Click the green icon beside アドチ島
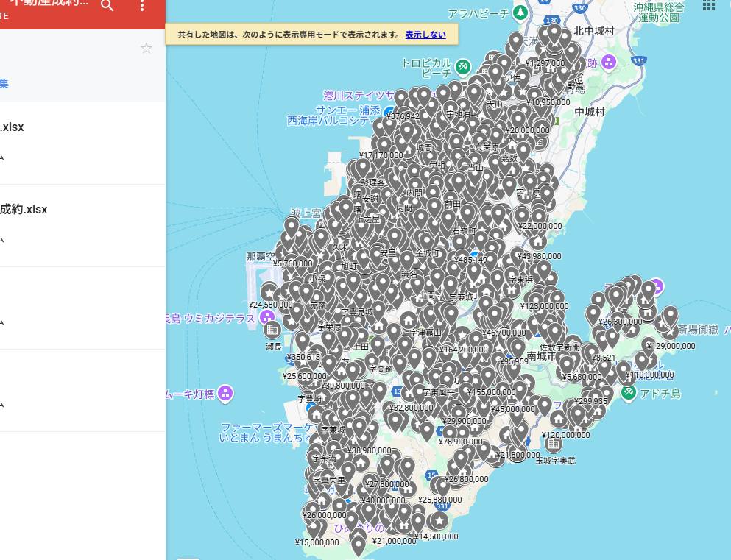 [629, 392]
